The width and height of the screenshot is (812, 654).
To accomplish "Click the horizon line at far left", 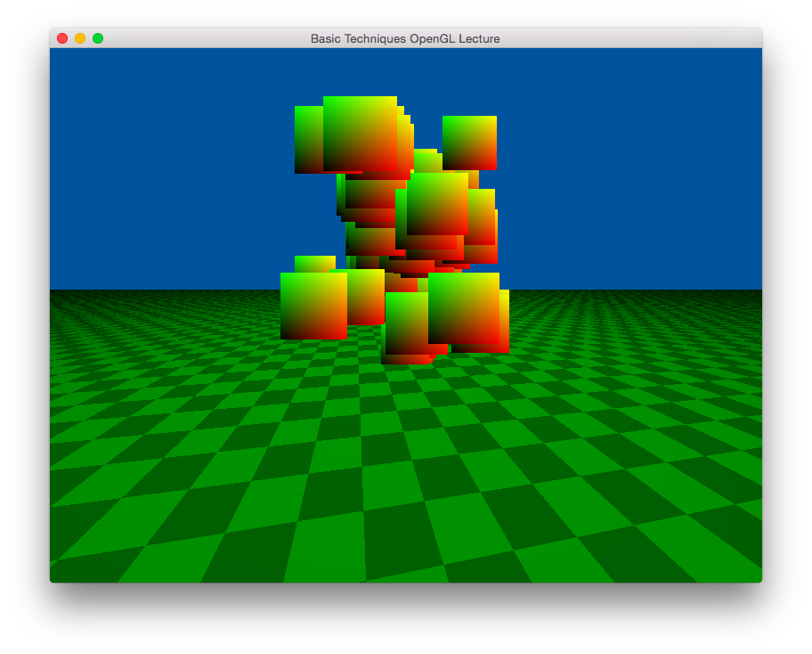I will (62, 290).
